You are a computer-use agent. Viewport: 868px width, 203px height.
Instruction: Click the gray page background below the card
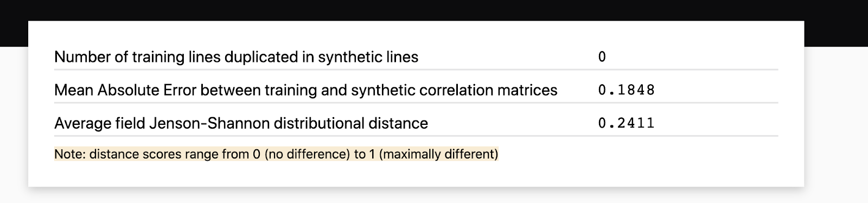pyautogui.click(x=434, y=196)
